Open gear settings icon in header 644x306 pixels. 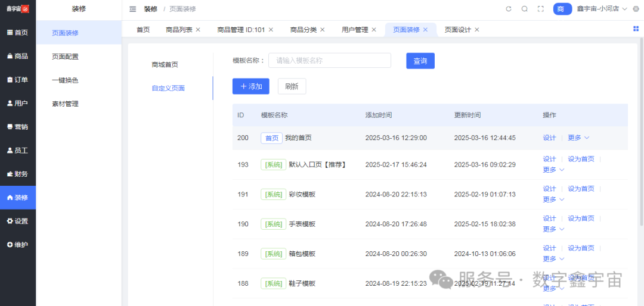click(636, 9)
